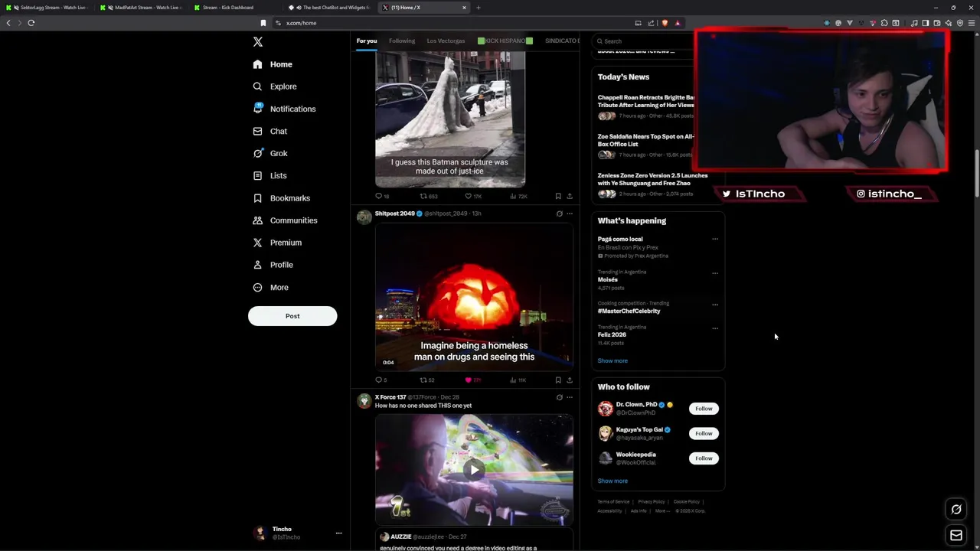The width and height of the screenshot is (980, 551).
Task: Open options for Moisés trend
Action: point(715,272)
